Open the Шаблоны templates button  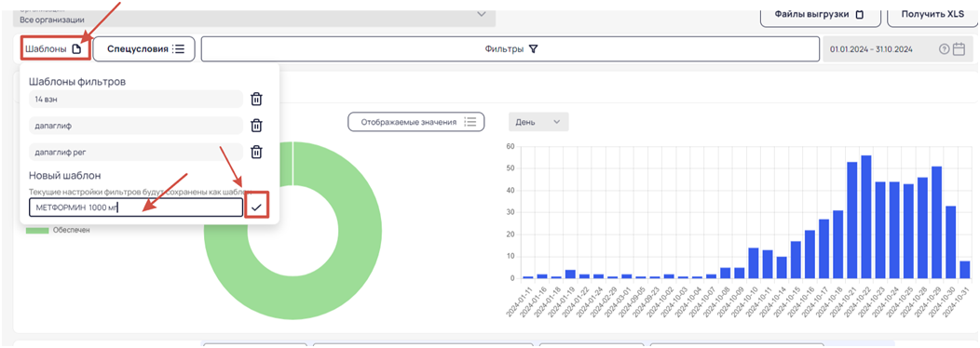tap(54, 48)
